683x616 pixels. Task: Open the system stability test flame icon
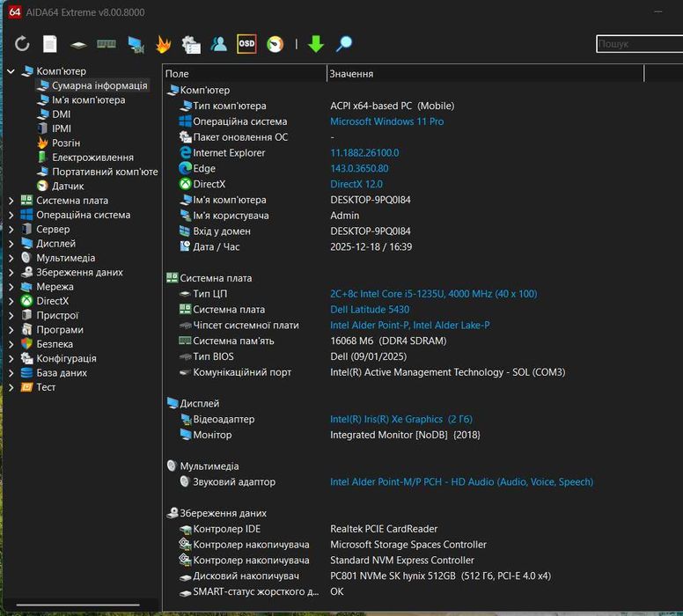click(x=163, y=43)
